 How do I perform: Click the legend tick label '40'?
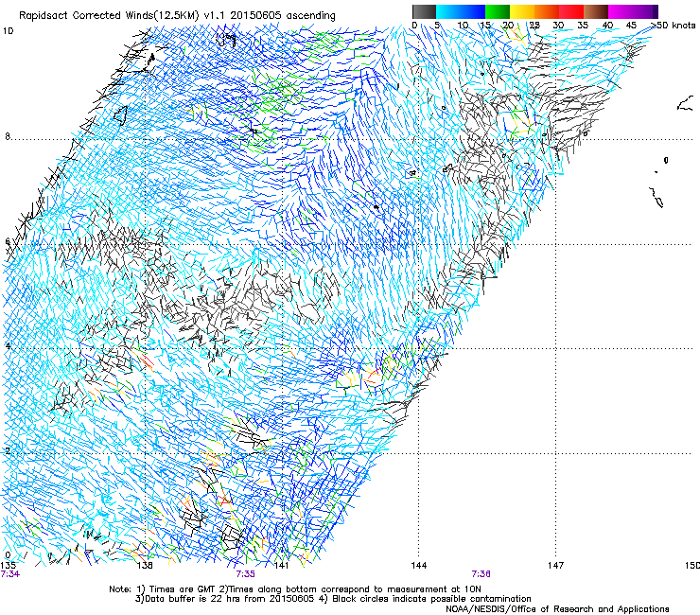(607, 26)
